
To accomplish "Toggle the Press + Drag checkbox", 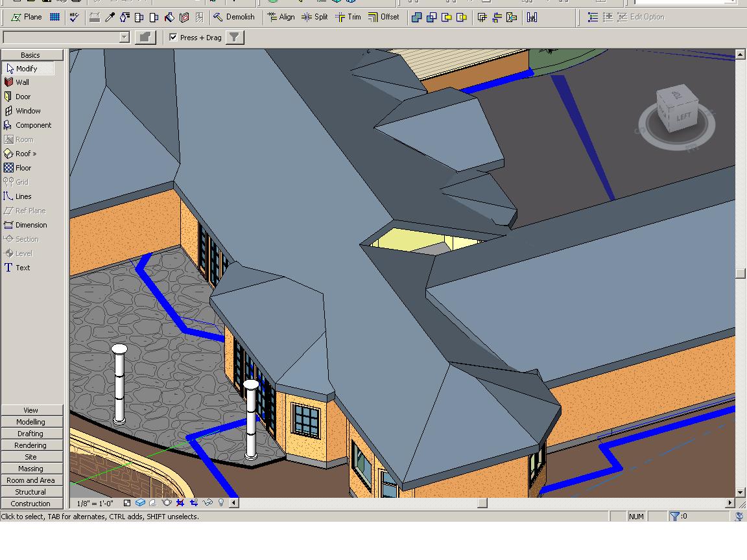I will (x=173, y=38).
